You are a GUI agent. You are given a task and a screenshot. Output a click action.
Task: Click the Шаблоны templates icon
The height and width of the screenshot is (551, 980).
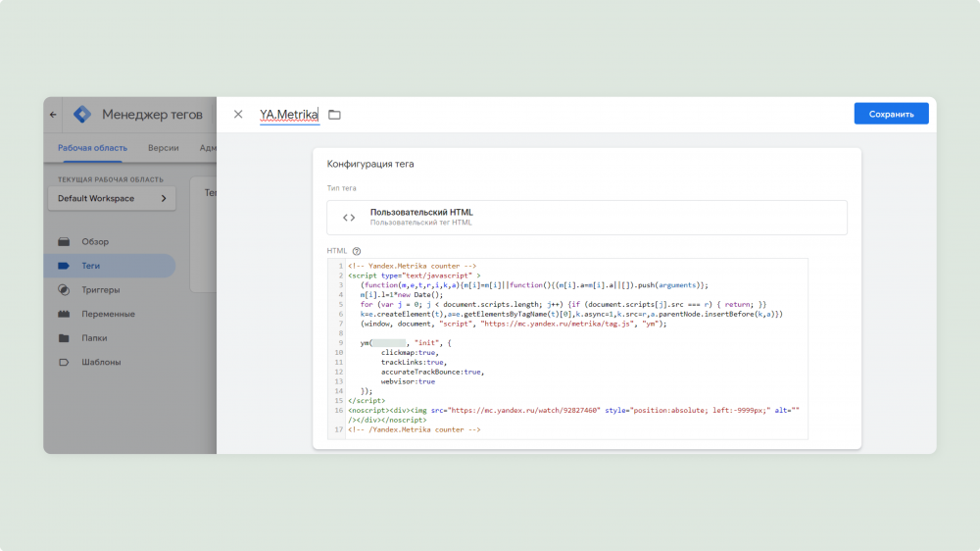click(64, 362)
